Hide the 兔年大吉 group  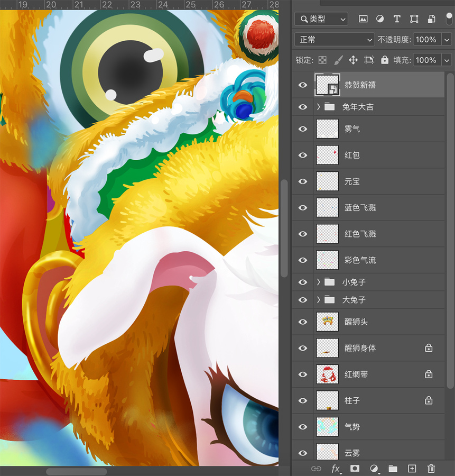pyautogui.click(x=303, y=107)
